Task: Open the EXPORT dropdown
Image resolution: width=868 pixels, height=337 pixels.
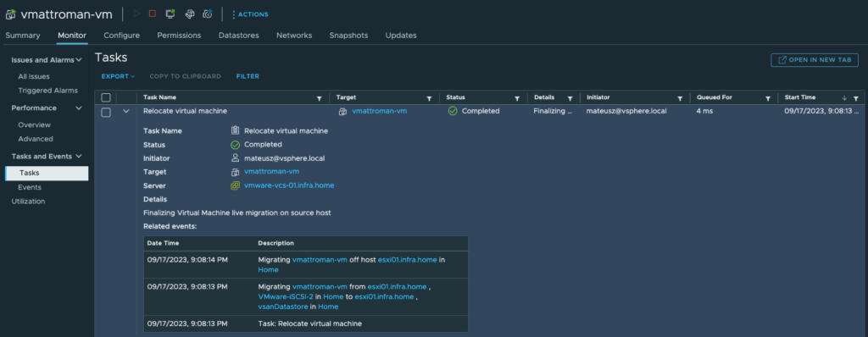Action: pyautogui.click(x=118, y=76)
